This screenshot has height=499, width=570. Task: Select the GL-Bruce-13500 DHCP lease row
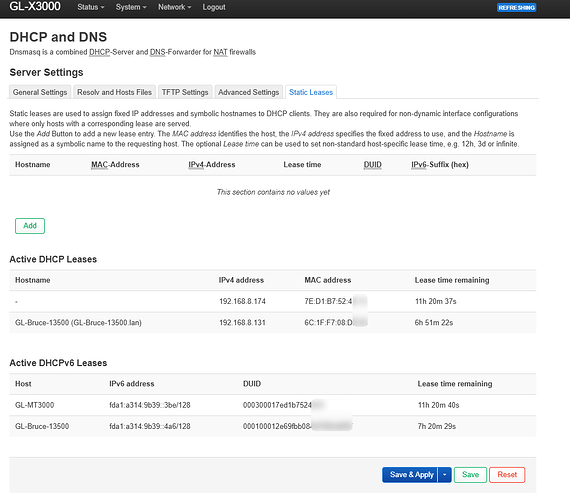click(273, 323)
